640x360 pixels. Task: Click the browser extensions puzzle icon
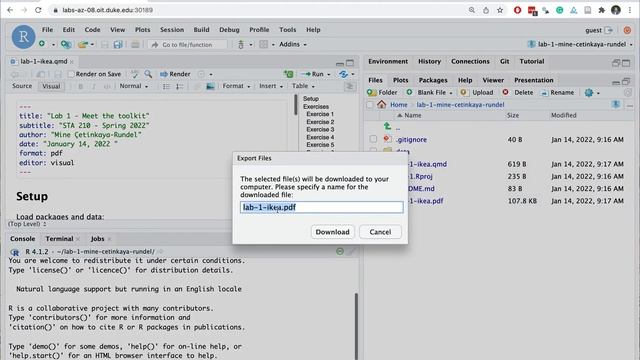(x=602, y=10)
